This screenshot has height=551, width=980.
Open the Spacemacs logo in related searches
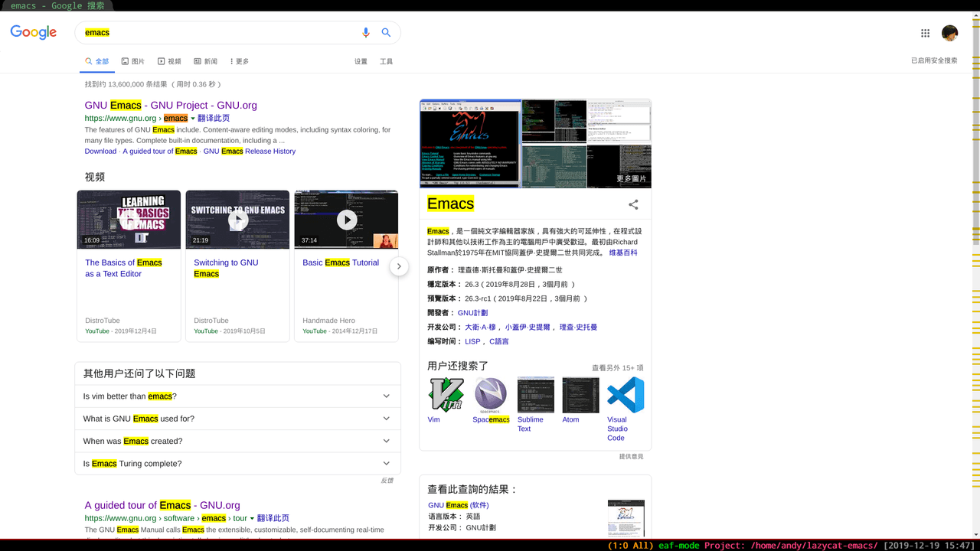pos(491,395)
